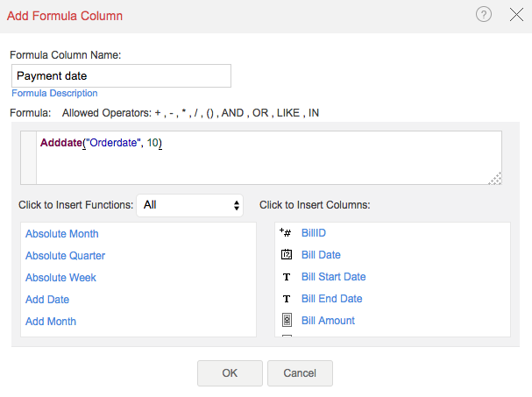The height and width of the screenshot is (397, 532).
Task: Click the Formula Description link
Action: tap(54, 93)
